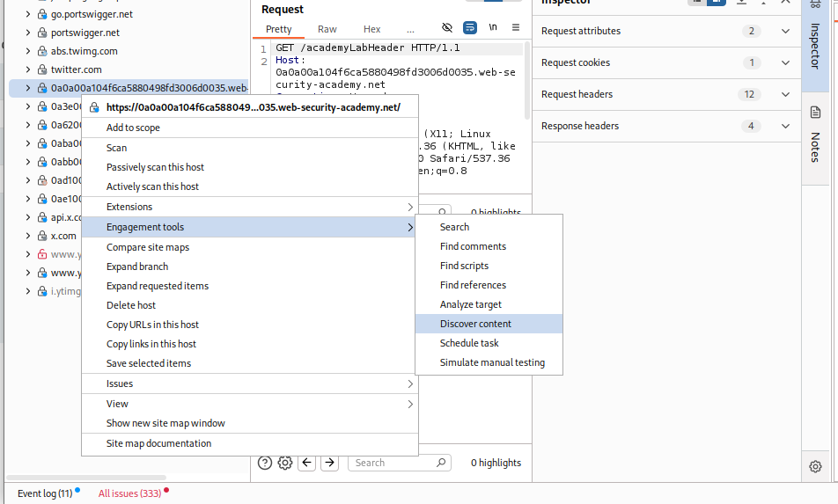Viewport: 838px width, 504px height.
Task: Open search settings gear icon
Action: tap(285, 463)
